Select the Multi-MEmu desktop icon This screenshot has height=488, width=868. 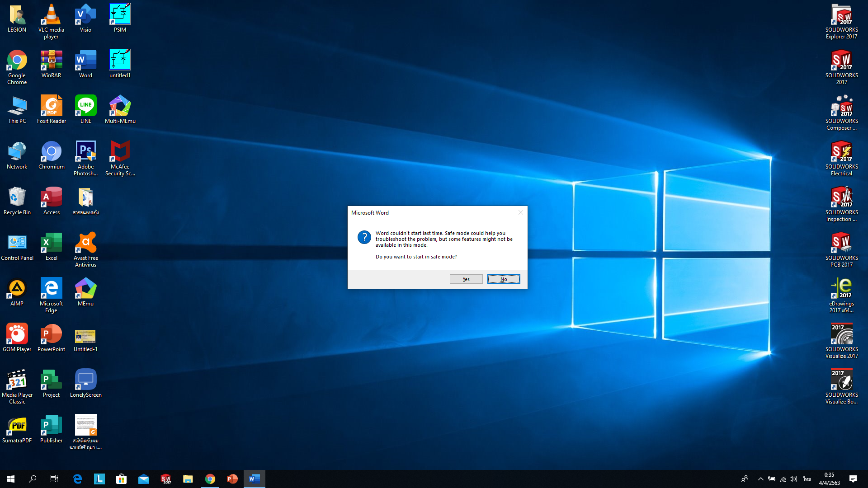click(x=120, y=110)
